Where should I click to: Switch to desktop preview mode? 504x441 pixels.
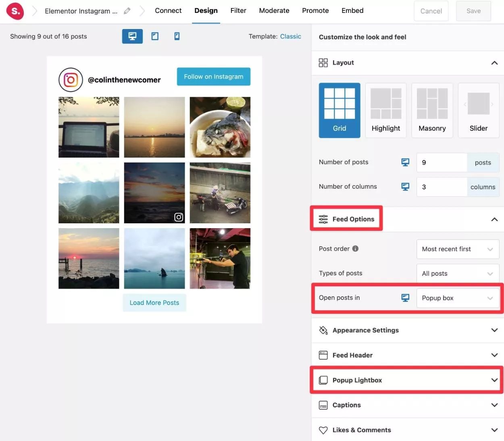tap(132, 36)
